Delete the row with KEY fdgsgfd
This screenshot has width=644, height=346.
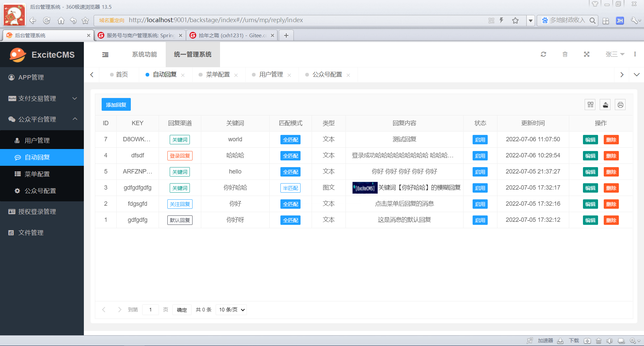pyautogui.click(x=611, y=204)
